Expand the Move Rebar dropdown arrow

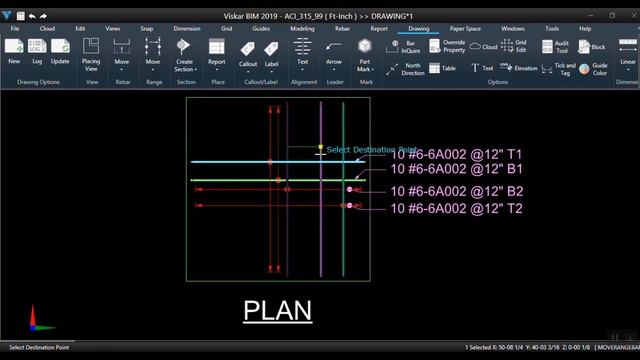coord(122,70)
